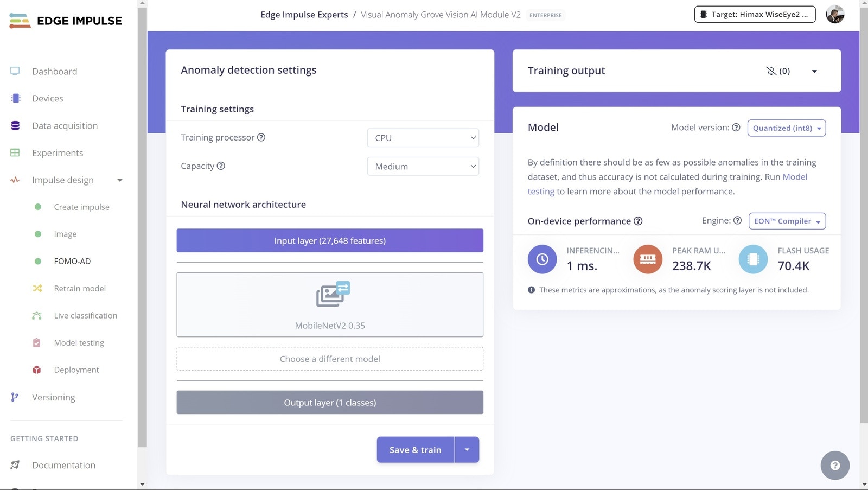The width and height of the screenshot is (868, 490).
Task: Click the ENTERPRISE badge
Action: pos(546,15)
